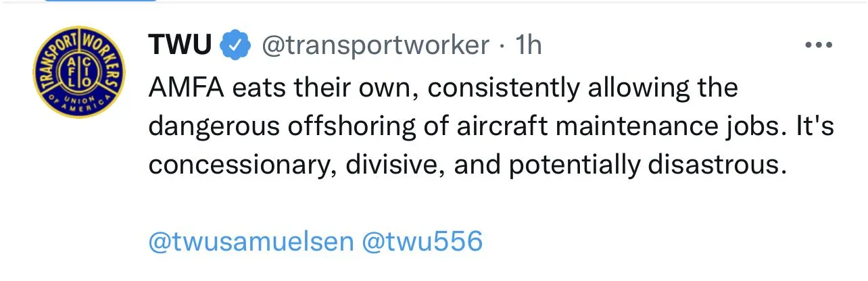Open the @twusamuelsen mention
The height and width of the screenshot is (281, 868).
pyautogui.click(x=251, y=242)
